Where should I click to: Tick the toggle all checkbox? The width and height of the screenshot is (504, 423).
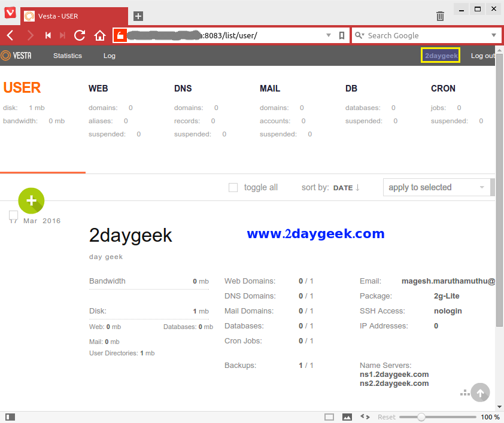coord(233,188)
